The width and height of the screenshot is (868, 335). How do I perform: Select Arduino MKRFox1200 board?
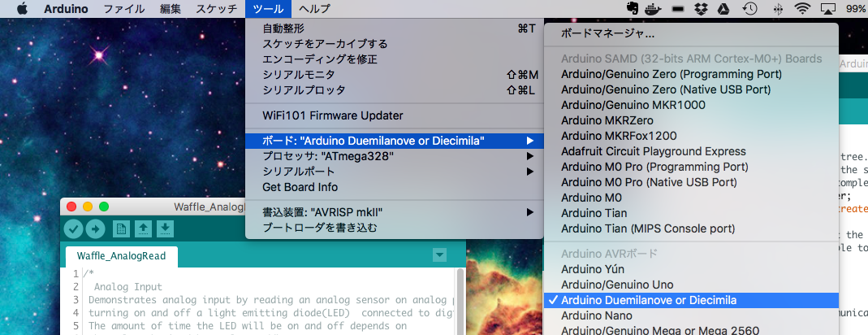(x=692, y=136)
